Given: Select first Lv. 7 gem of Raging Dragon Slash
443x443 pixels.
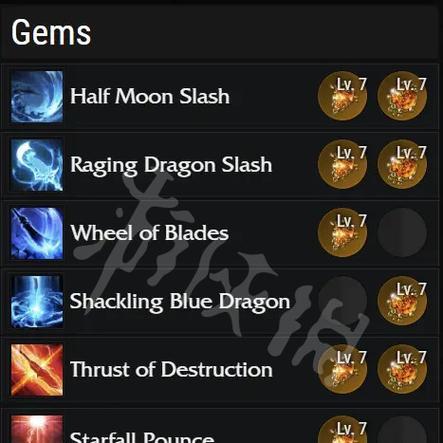Looking at the screenshot, I should tap(343, 165).
